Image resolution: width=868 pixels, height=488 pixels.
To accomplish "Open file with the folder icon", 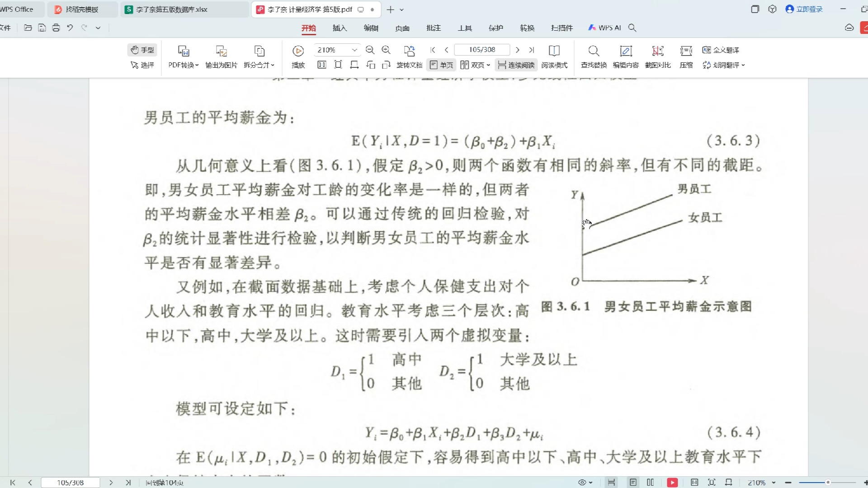I will click(x=28, y=28).
